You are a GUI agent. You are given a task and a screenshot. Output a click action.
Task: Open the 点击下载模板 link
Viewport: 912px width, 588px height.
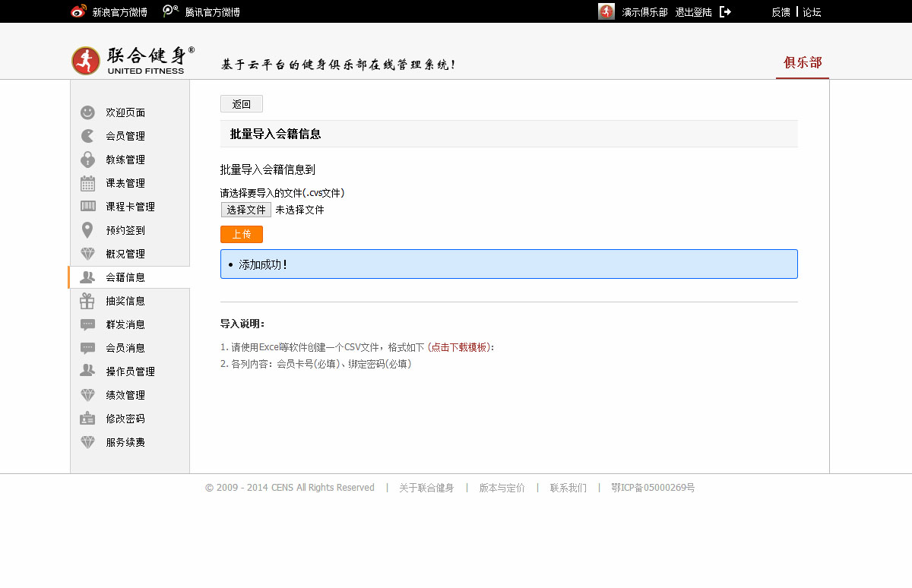click(x=460, y=347)
